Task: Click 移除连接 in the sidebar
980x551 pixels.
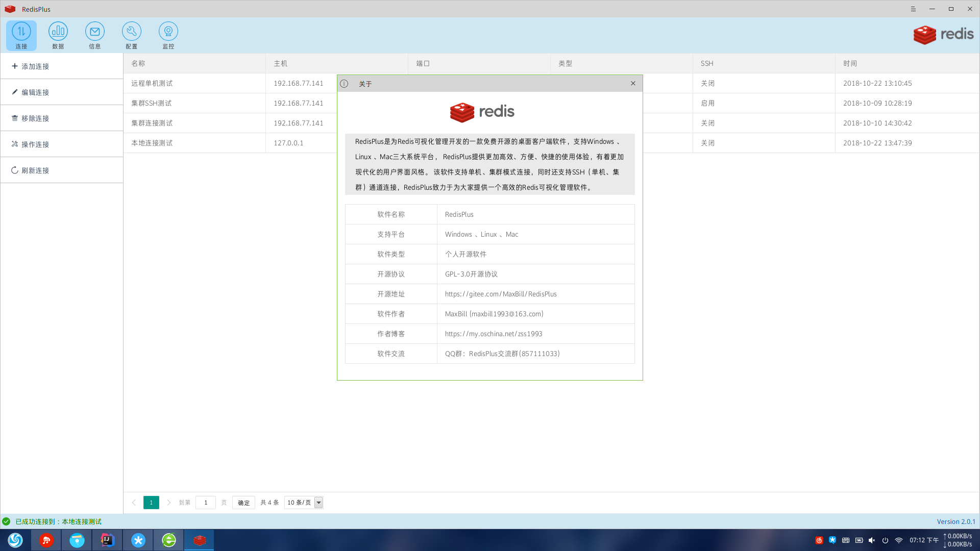Action: tap(62, 118)
